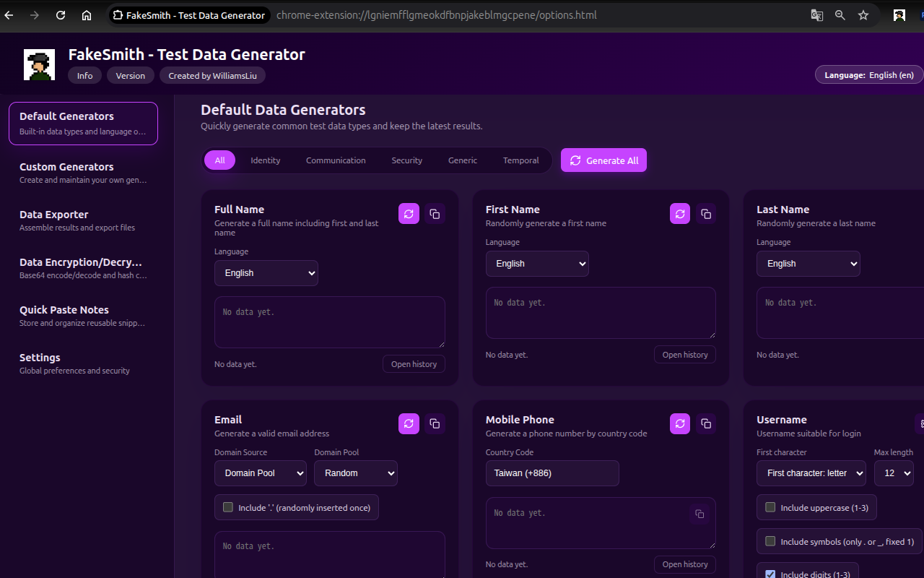Open the browser home page
Viewport: 924px width, 578px height.
[x=87, y=15]
